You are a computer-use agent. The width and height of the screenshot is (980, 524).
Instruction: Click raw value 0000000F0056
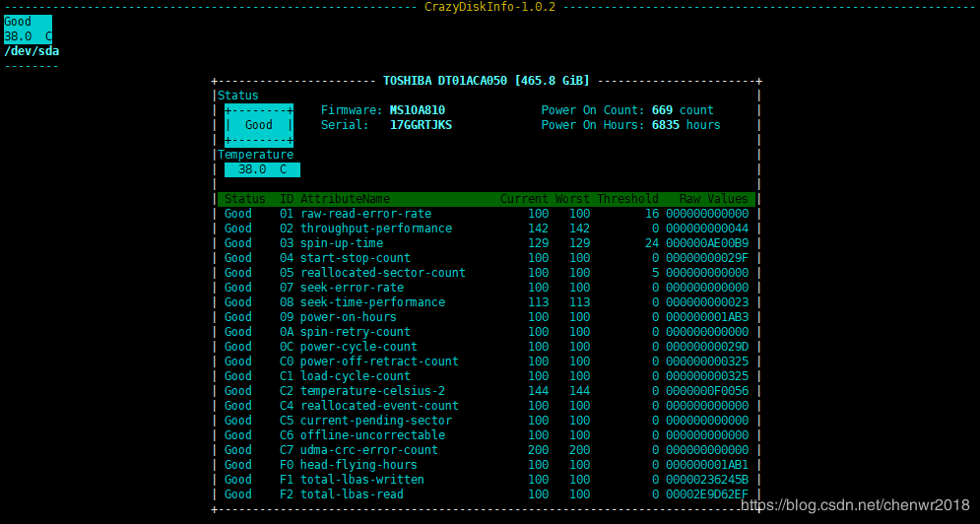pyautogui.click(x=707, y=391)
